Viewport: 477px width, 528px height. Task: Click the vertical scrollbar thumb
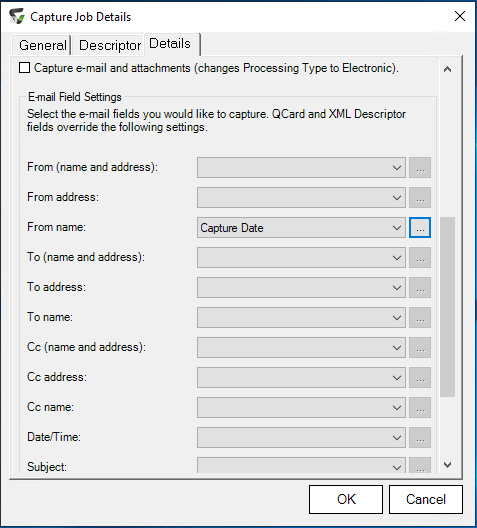447,307
